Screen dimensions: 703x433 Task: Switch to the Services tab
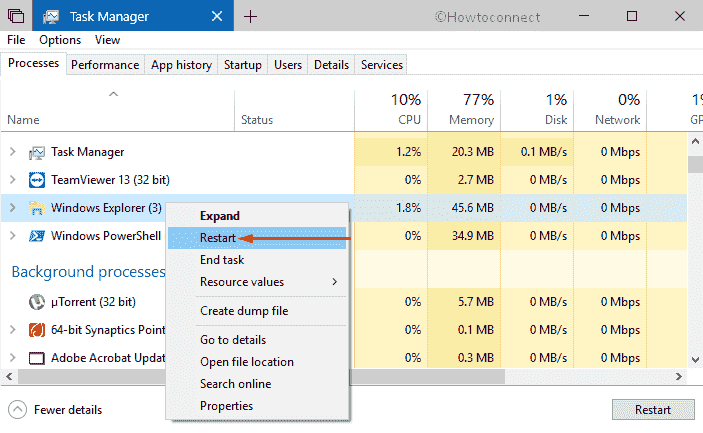click(x=382, y=65)
